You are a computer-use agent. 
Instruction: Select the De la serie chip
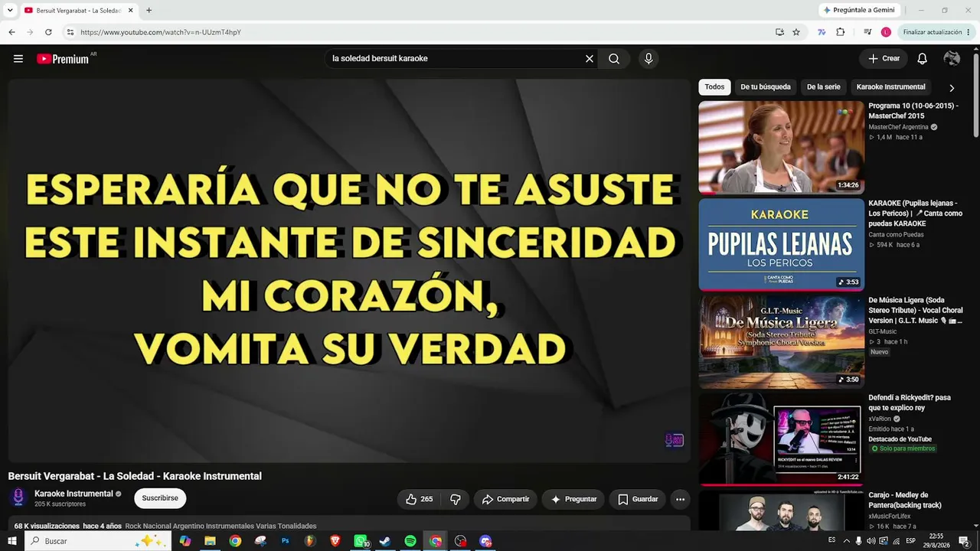click(824, 87)
